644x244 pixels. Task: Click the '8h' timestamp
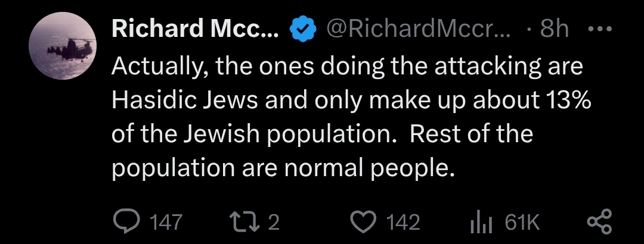pyautogui.click(x=554, y=29)
